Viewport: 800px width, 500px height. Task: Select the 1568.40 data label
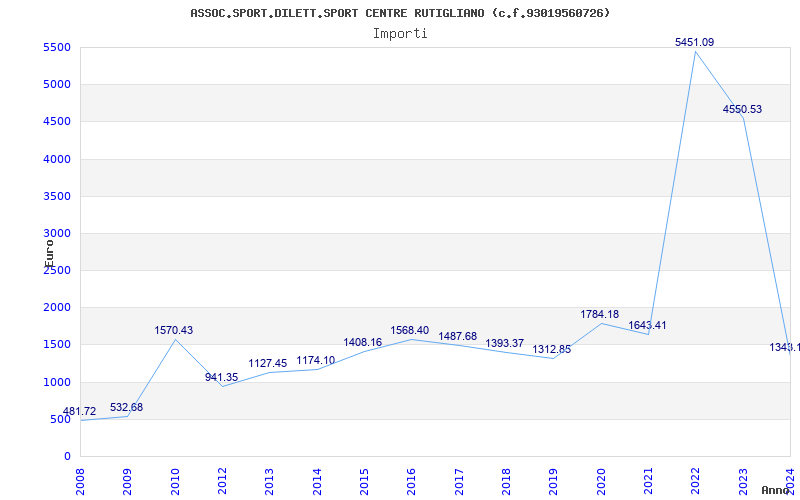pyautogui.click(x=410, y=330)
